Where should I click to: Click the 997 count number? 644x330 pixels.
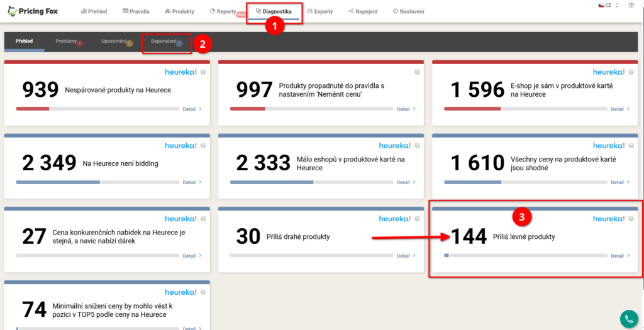click(x=254, y=90)
